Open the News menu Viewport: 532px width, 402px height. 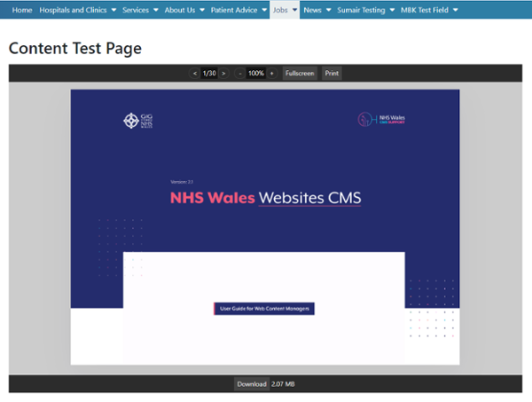(312, 10)
